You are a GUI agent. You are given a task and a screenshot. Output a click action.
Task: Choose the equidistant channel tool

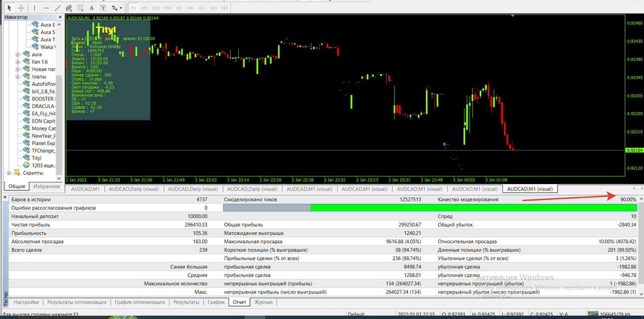[x=69, y=8]
